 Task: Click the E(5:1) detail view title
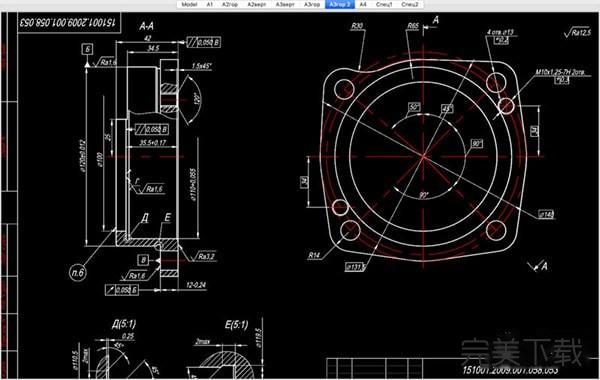point(236,325)
